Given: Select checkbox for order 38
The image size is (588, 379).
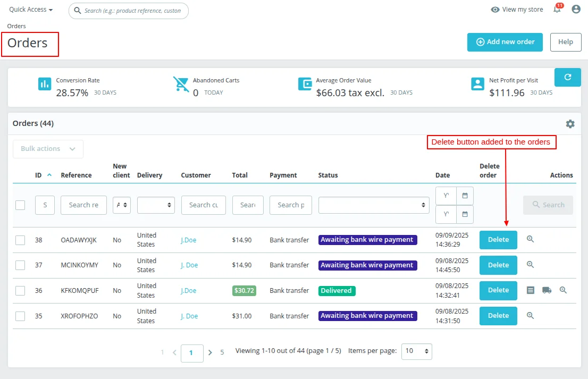Looking at the screenshot, I should point(20,240).
